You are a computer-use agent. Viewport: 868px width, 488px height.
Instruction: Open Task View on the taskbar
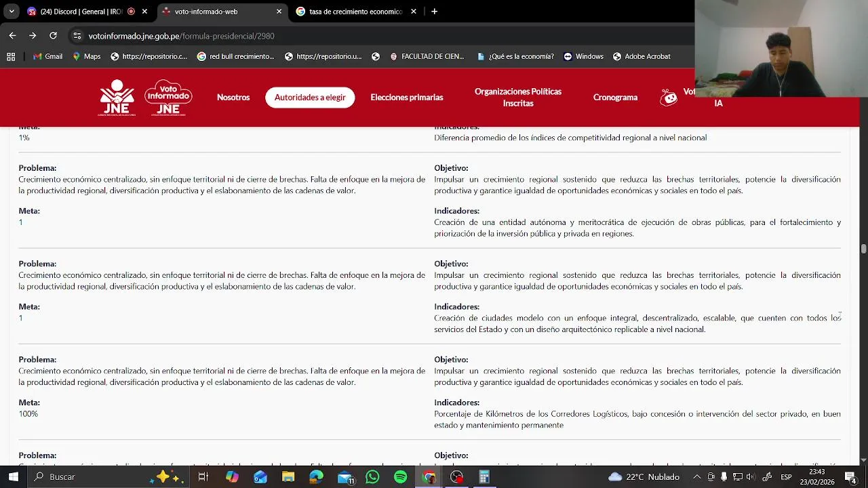203,477
